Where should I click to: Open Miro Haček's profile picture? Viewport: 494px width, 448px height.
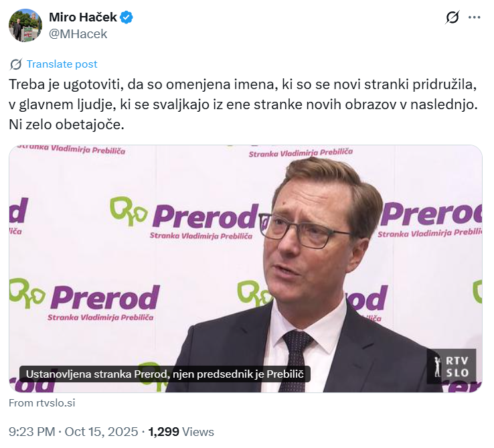pyautogui.click(x=25, y=25)
